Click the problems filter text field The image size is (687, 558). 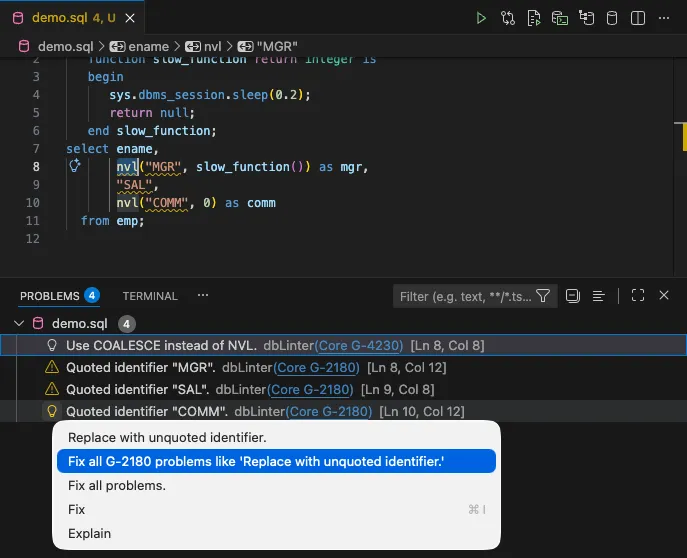[x=465, y=296]
